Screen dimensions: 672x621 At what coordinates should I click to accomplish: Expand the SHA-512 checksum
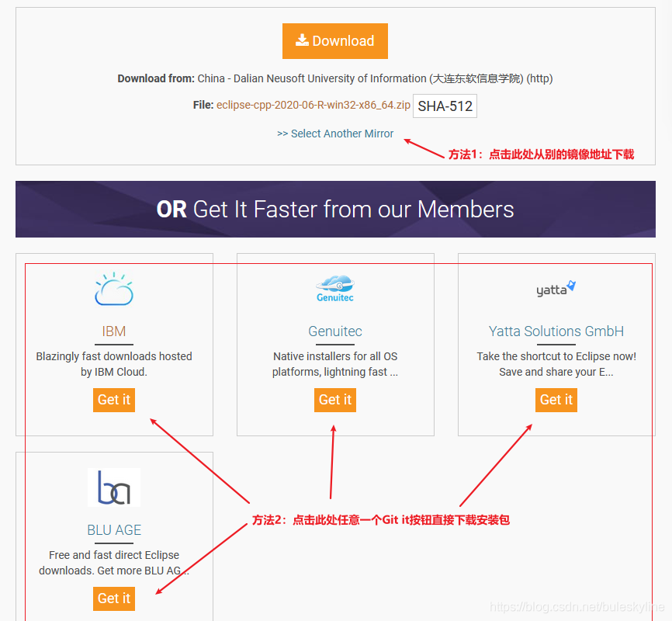(445, 106)
